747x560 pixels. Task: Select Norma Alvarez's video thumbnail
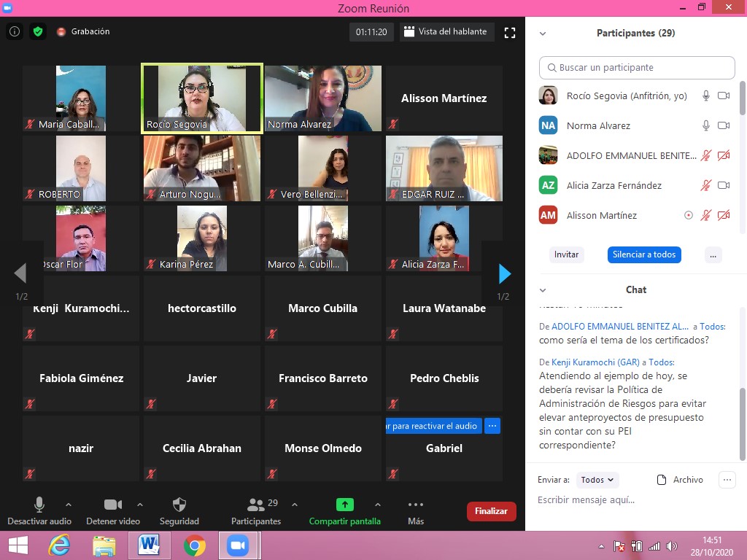pos(323,98)
